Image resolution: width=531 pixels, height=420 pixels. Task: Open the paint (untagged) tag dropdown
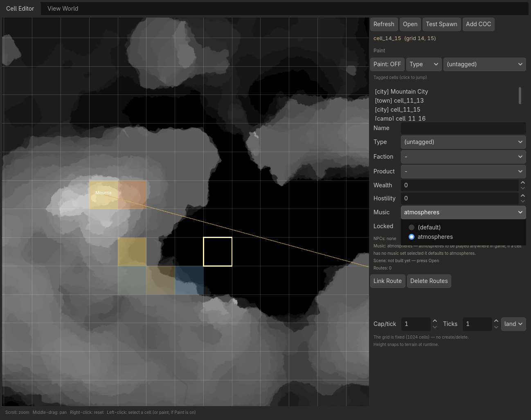click(x=485, y=64)
